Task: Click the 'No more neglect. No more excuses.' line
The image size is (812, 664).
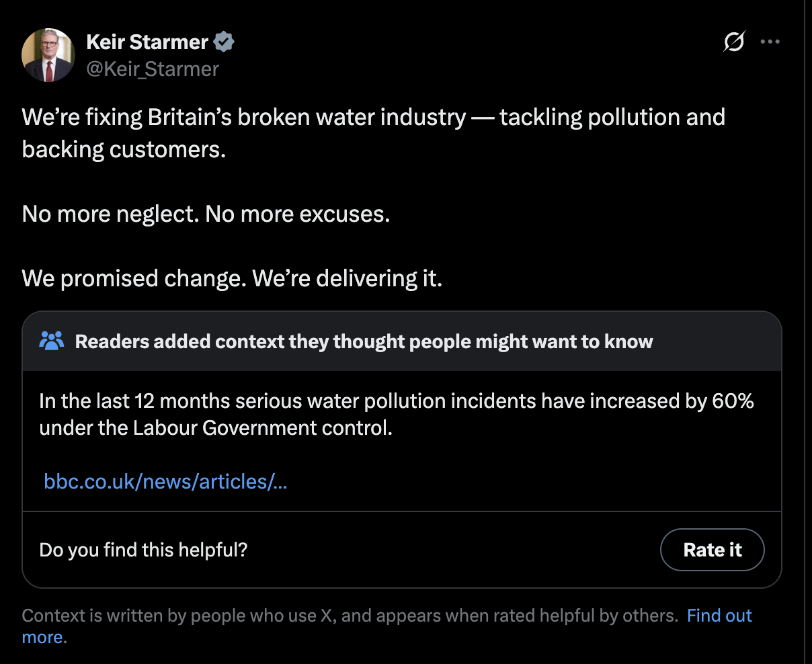Action: point(206,214)
